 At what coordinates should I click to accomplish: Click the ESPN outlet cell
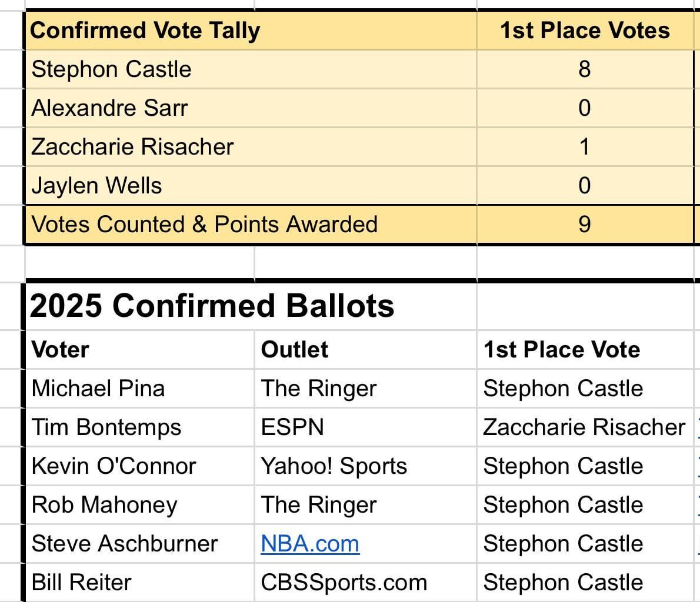(x=292, y=427)
